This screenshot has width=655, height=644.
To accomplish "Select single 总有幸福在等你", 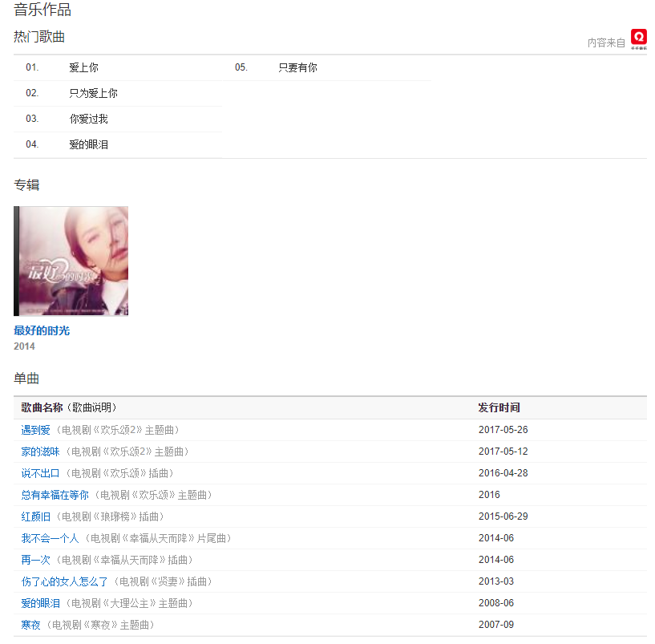I will (x=55, y=495).
